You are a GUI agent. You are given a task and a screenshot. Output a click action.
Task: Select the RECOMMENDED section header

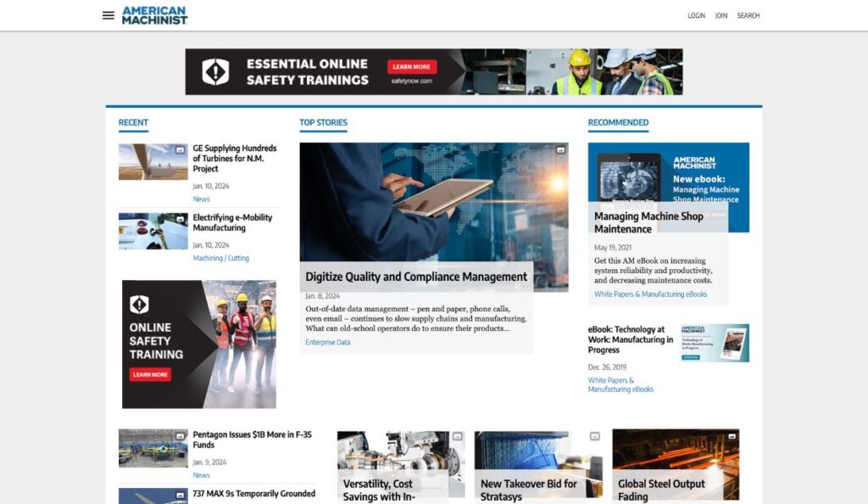618,122
